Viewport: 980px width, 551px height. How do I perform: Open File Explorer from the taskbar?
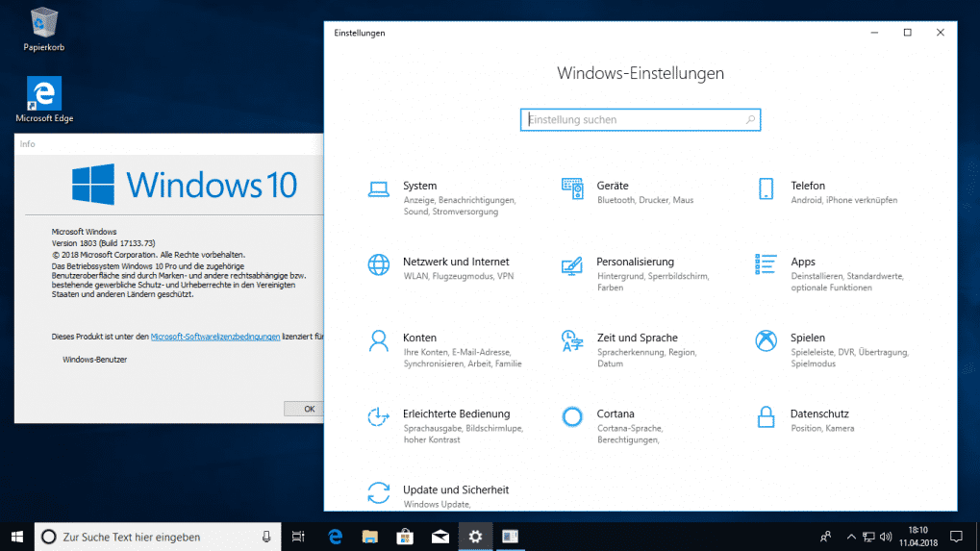pos(370,537)
